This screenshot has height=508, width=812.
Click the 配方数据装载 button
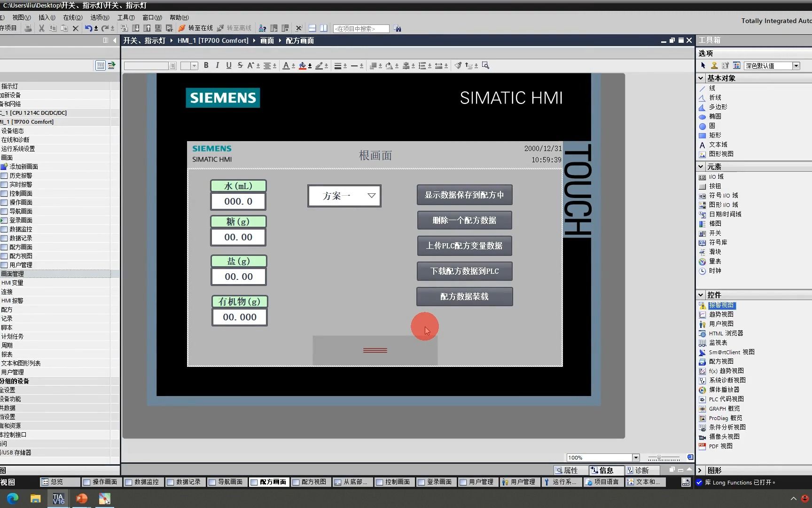click(x=464, y=296)
